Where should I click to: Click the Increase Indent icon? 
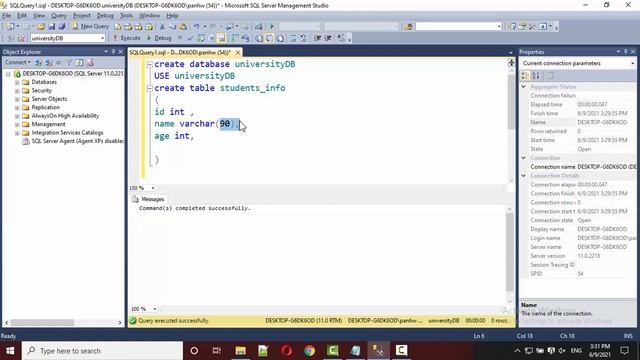coord(328,38)
